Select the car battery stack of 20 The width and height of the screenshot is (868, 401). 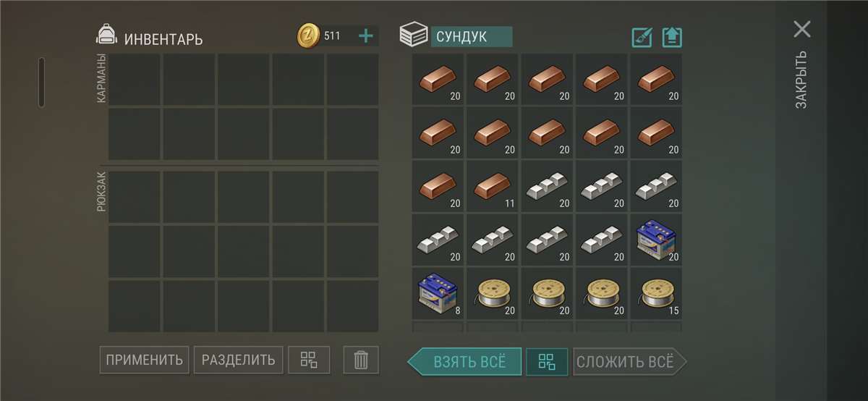pos(656,240)
